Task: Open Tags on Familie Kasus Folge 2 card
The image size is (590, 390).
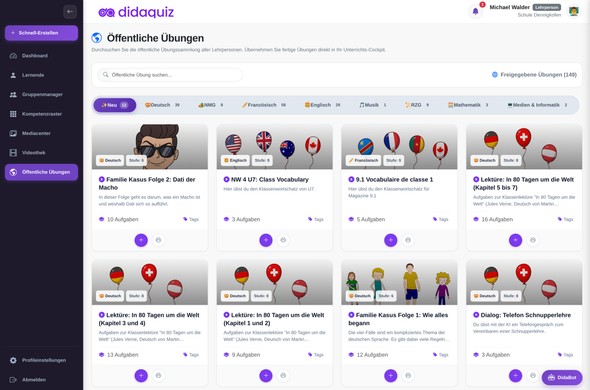Action: pyautogui.click(x=191, y=219)
